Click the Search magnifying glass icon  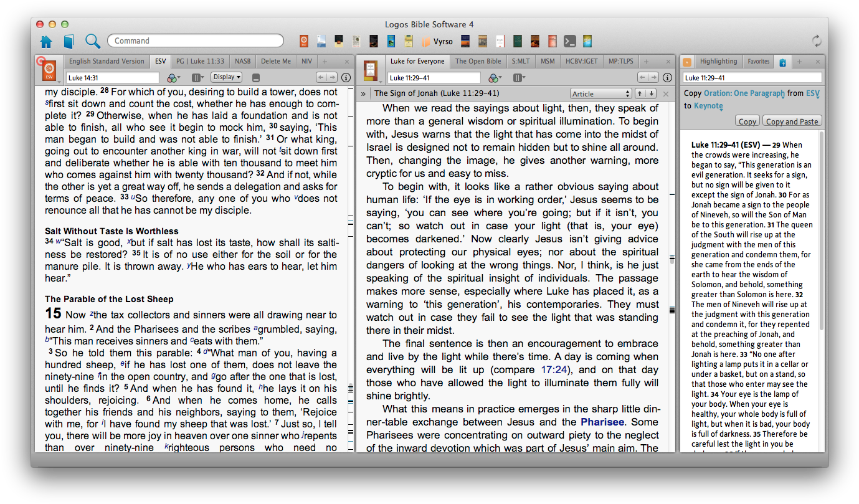[x=93, y=41]
